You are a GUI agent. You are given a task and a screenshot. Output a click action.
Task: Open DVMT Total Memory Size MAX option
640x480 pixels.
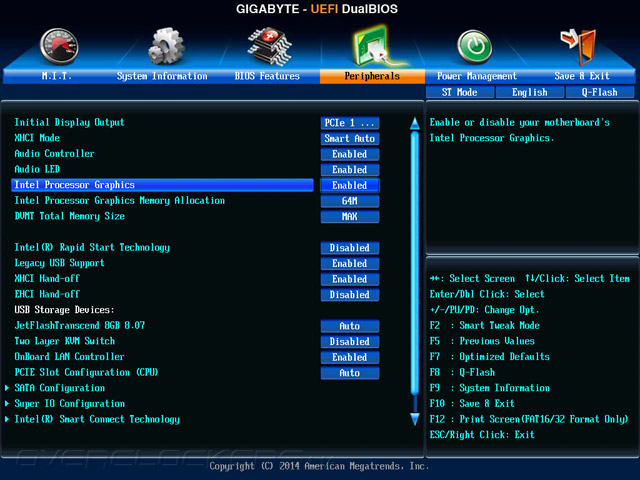click(350, 216)
